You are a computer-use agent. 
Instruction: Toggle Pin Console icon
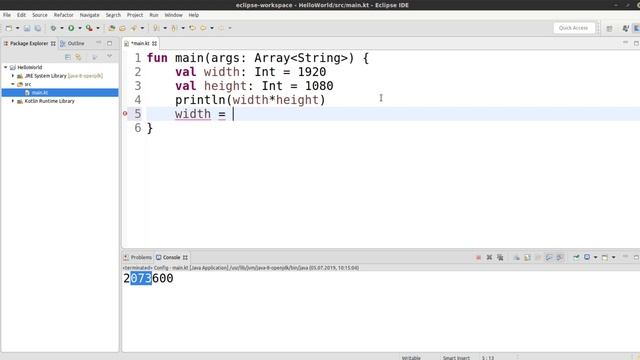coord(576,258)
